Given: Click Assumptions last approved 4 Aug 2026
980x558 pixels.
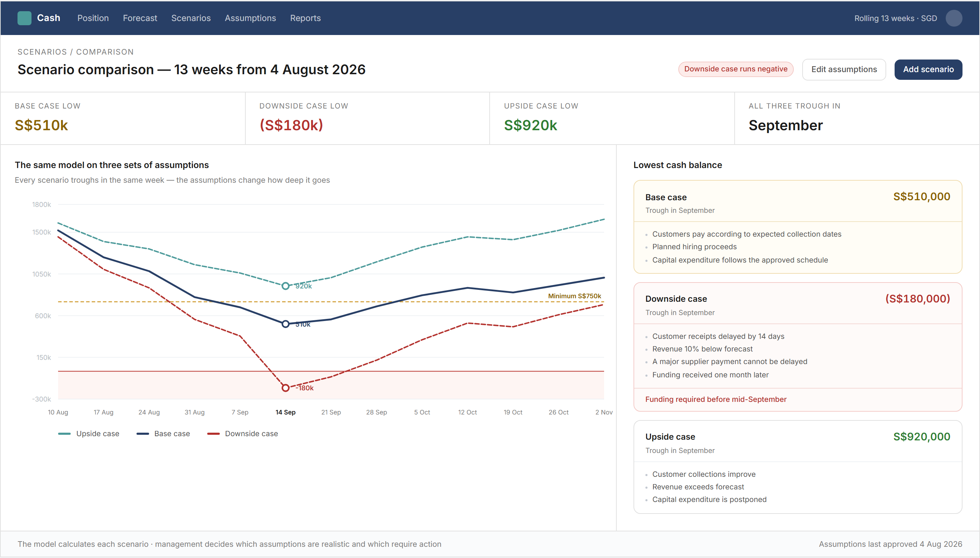Looking at the screenshot, I should pos(890,544).
